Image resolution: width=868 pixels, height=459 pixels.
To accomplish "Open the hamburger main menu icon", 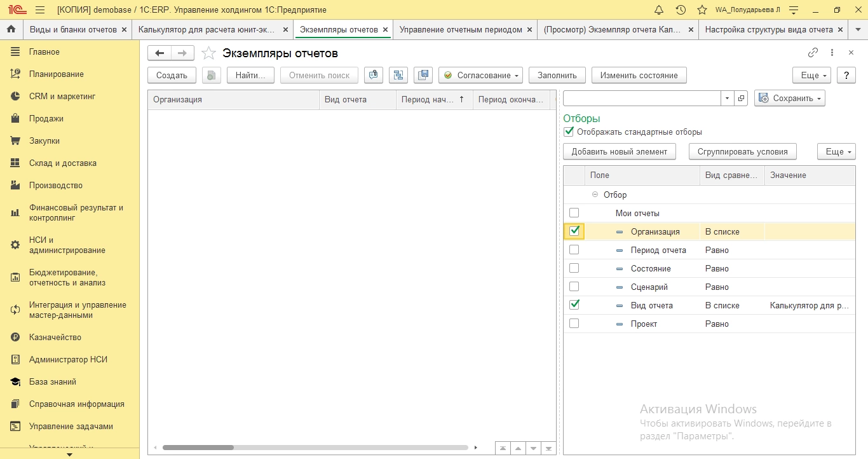I will tap(40, 10).
